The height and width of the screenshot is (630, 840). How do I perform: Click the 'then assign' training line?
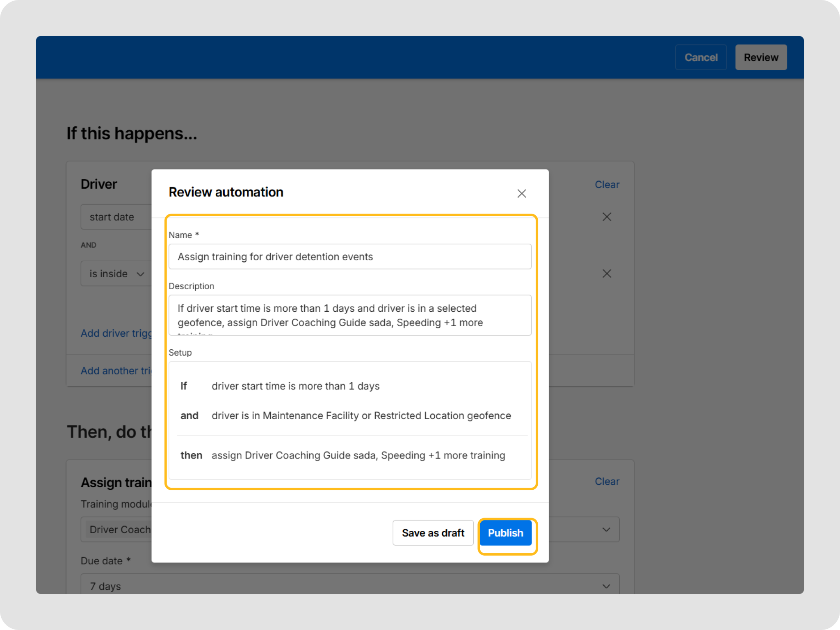(x=358, y=455)
